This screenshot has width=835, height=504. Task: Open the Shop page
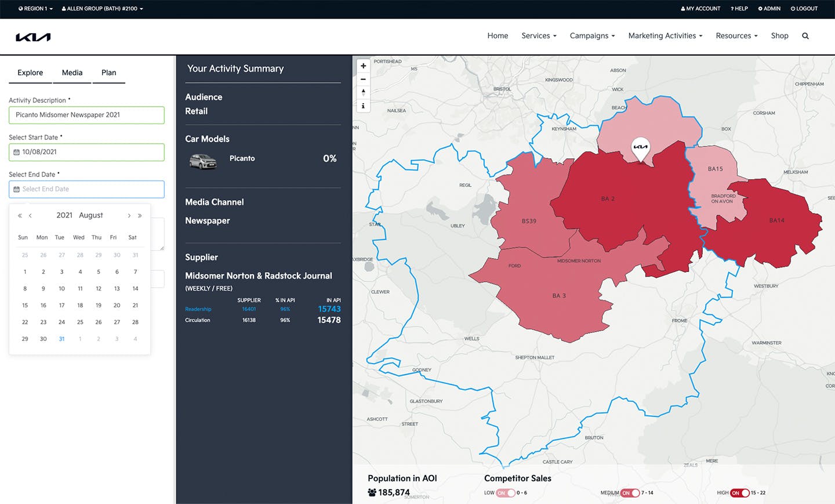779,36
